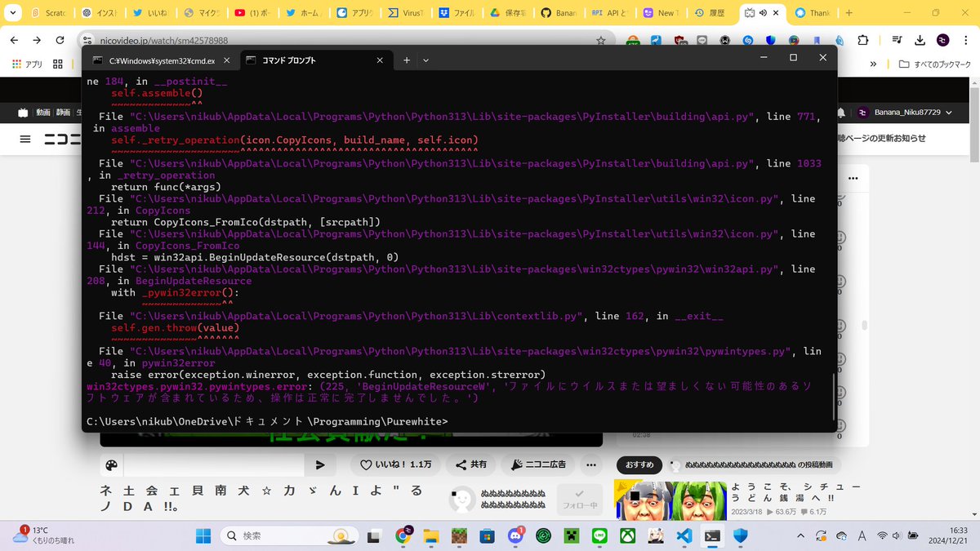Open すべてのブックマーク folder
The width and height of the screenshot is (980, 551).
935,64
